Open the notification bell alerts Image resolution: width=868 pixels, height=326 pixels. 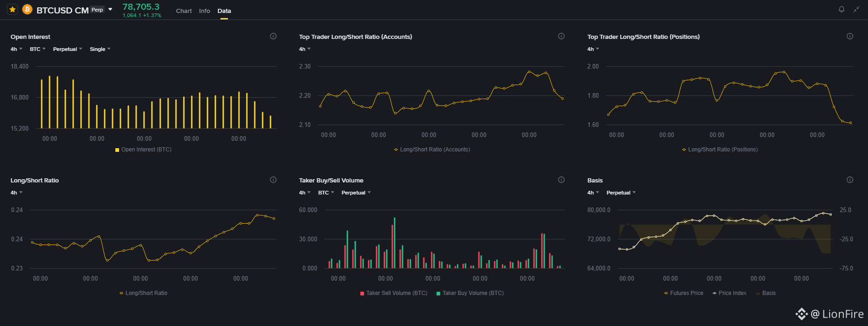click(842, 9)
